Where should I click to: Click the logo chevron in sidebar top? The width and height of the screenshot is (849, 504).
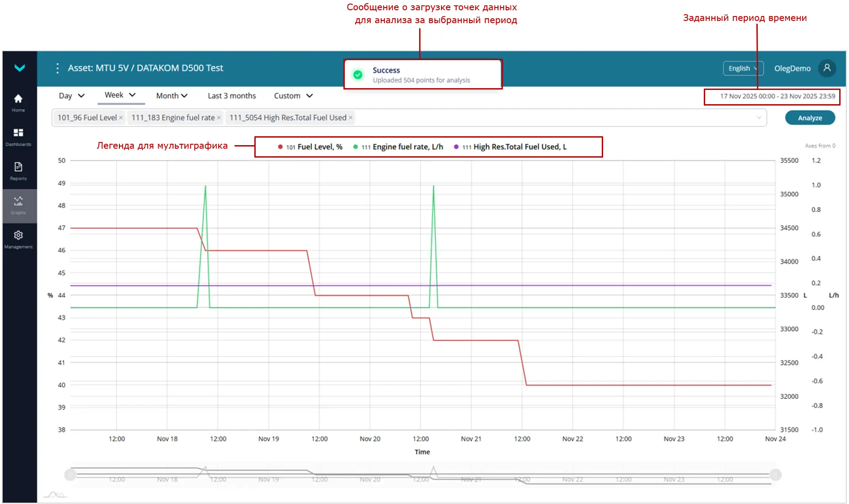click(20, 68)
